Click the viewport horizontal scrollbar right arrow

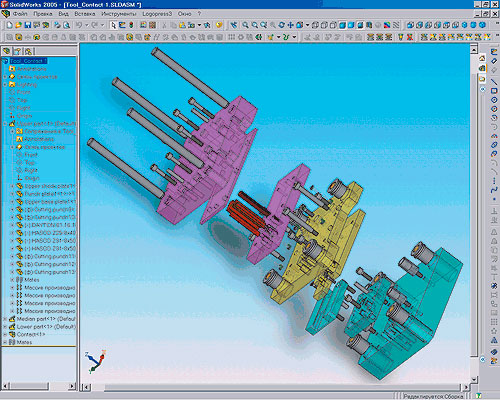click(466, 387)
